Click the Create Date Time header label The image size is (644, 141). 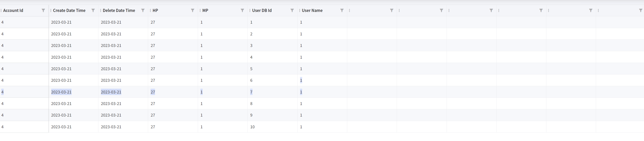[x=69, y=11]
